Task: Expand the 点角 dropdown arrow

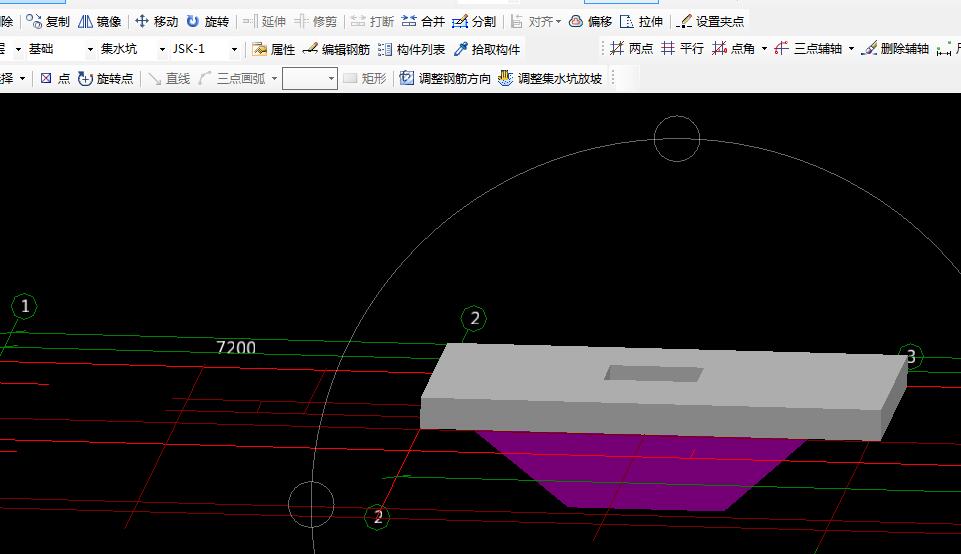Action: (764, 48)
